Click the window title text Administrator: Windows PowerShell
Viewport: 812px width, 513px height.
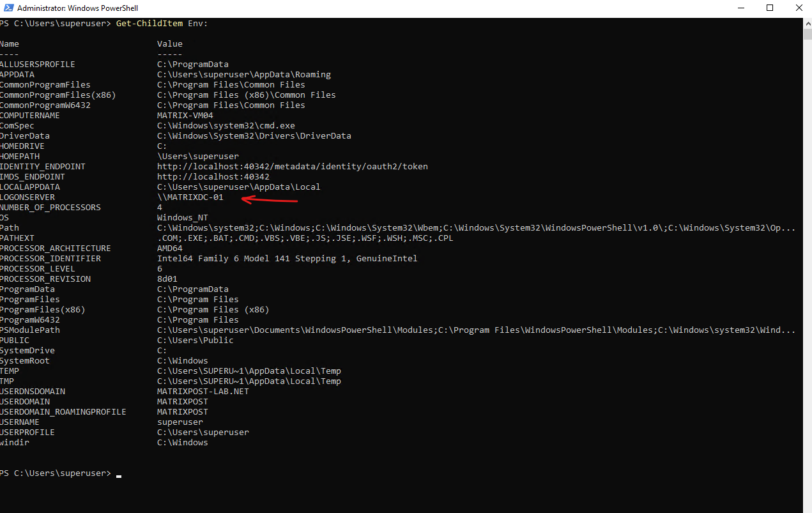[x=77, y=8]
